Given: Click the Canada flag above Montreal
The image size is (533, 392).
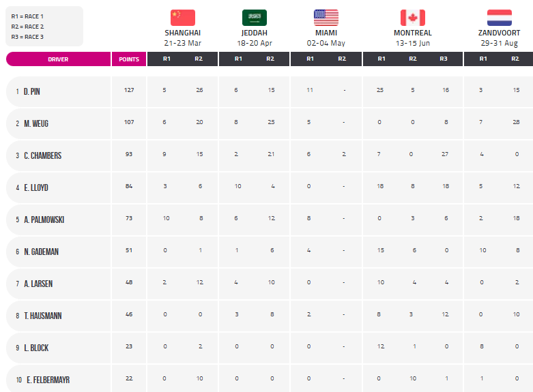Looking at the screenshot, I should (x=413, y=18).
